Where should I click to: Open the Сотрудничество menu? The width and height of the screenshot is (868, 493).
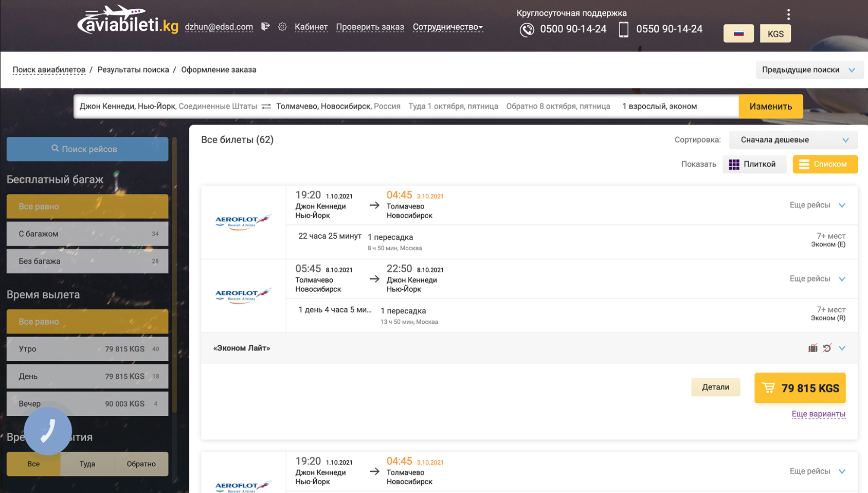click(x=447, y=27)
